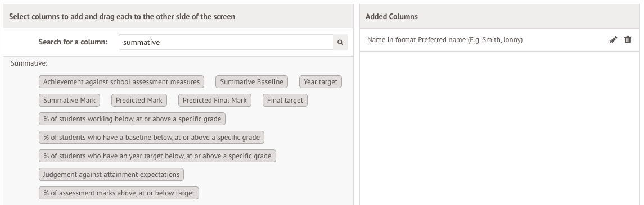This screenshot has width=644, height=205.
Task: Select Achievement against school assessment measures
Action: point(121,82)
